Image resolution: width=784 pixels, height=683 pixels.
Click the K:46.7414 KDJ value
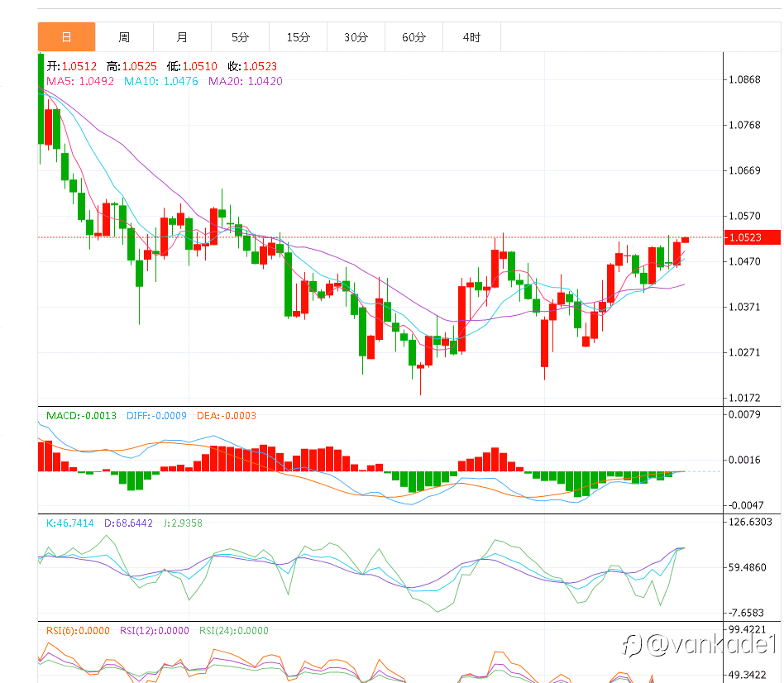70,523
